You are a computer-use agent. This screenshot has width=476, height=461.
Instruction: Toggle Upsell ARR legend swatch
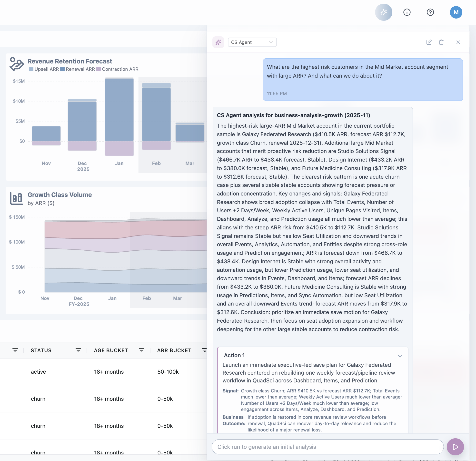tap(31, 69)
